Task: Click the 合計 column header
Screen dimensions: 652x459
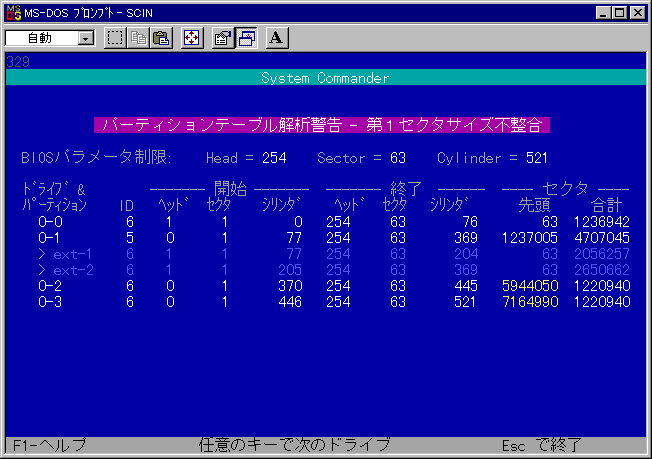Action: pyautogui.click(x=606, y=205)
